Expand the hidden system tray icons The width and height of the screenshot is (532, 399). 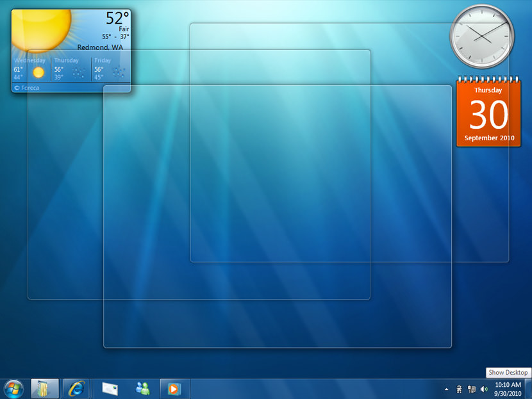[447, 389]
